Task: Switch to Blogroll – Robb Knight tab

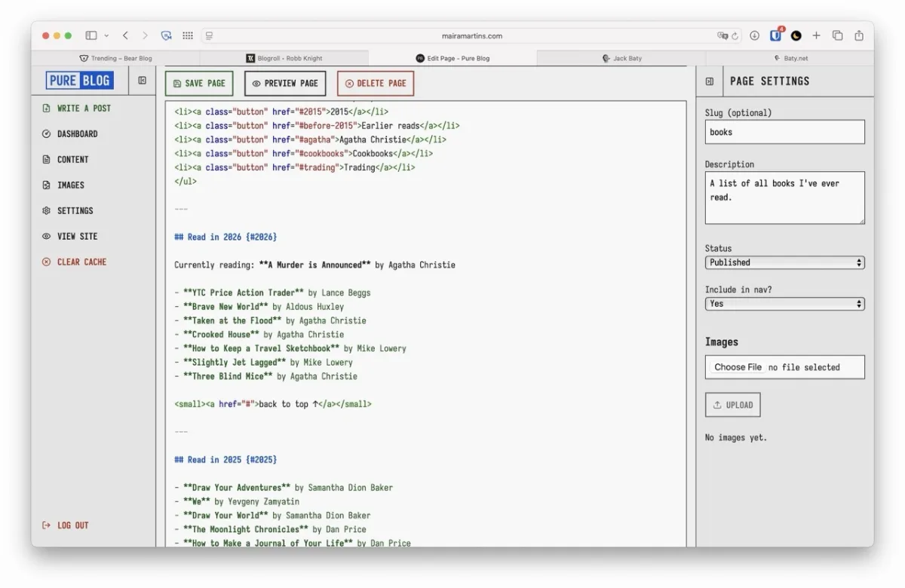Action: point(284,58)
